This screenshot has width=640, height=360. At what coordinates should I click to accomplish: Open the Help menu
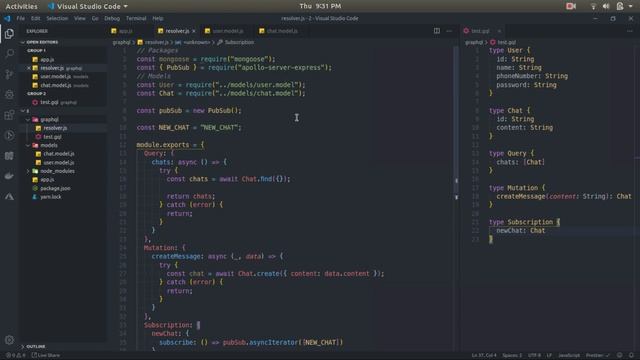pyautogui.click(x=158, y=18)
